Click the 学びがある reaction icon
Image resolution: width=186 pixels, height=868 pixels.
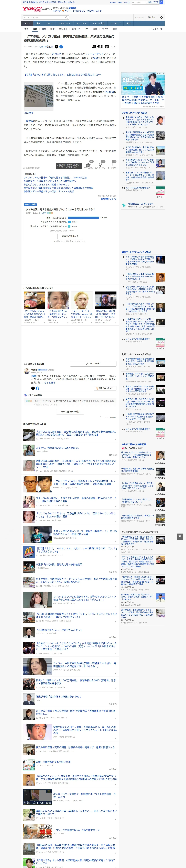click(89, 165)
